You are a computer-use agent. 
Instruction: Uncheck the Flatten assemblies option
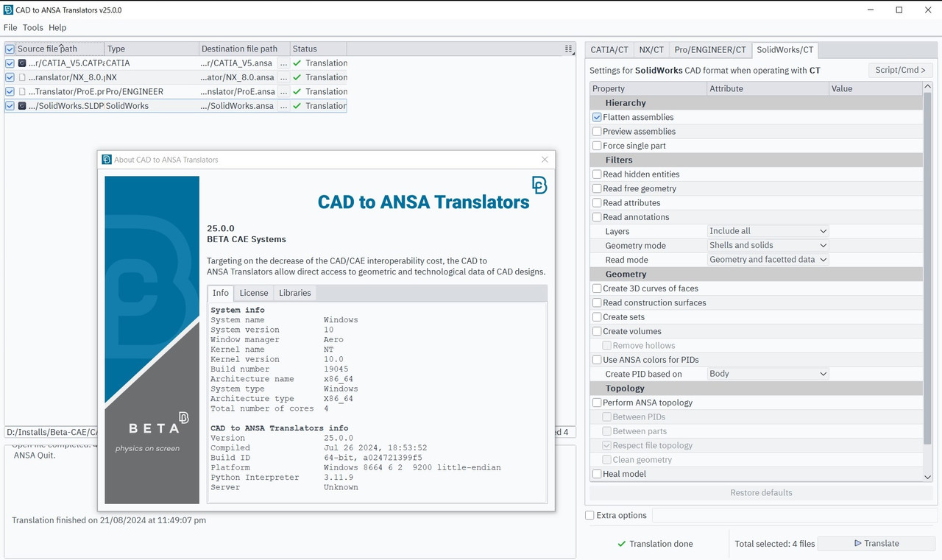point(596,117)
